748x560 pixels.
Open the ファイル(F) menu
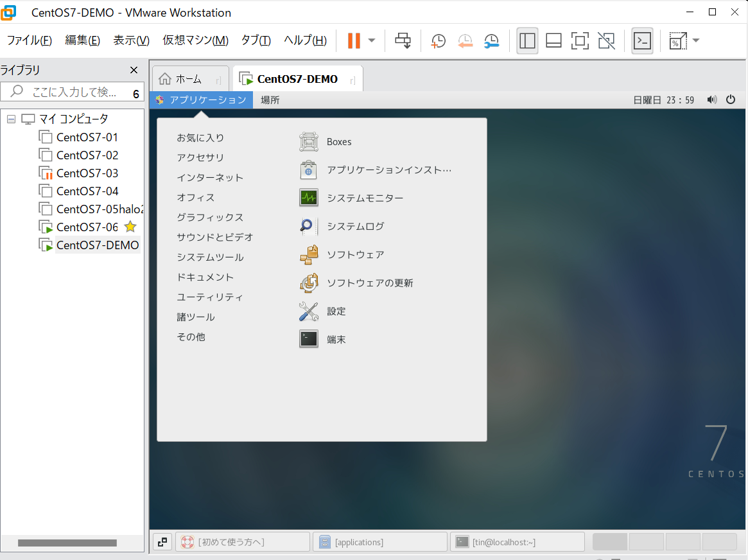coord(29,40)
